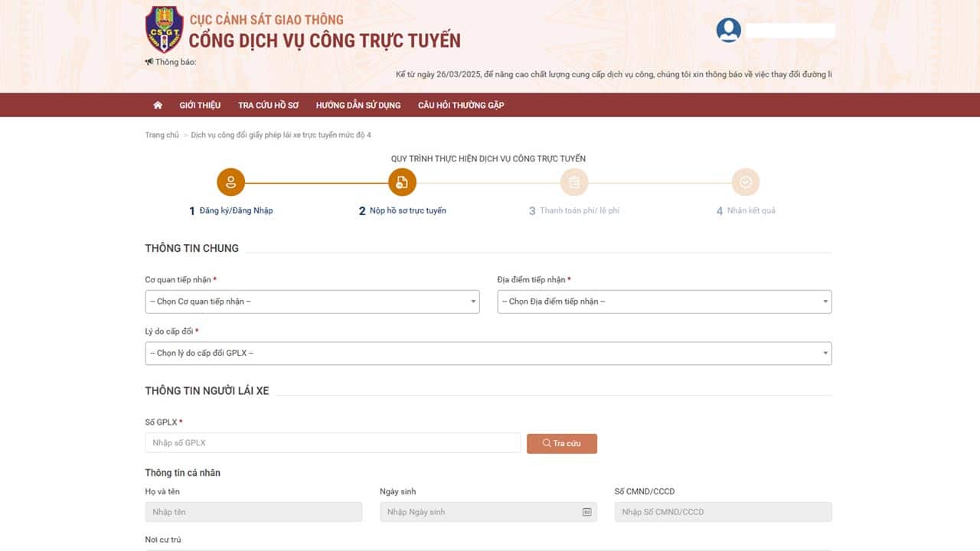Click the Nộp hồ sơ trực tuyến step label
The width and height of the screenshot is (980, 551).
(408, 210)
